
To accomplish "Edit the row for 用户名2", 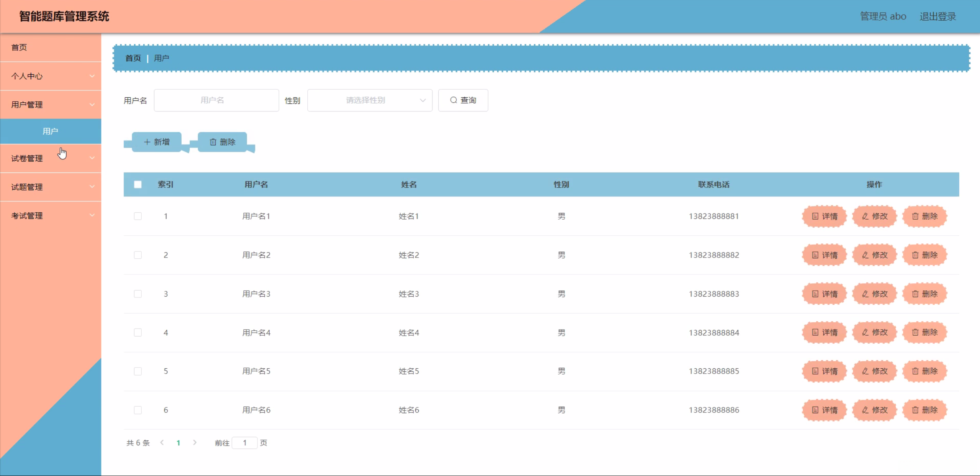I will [x=875, y=255].
